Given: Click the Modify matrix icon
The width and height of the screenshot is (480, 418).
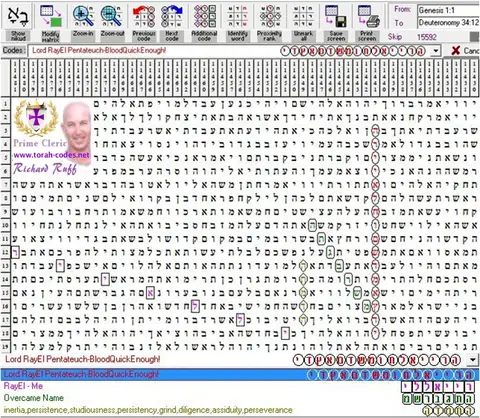Looking at the screenshot, I should click(51, 16).
